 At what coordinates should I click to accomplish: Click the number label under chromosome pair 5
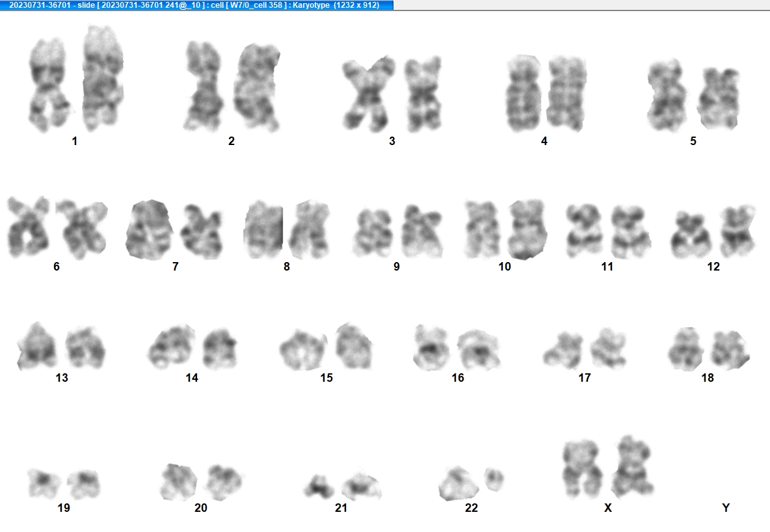(693, 142)
